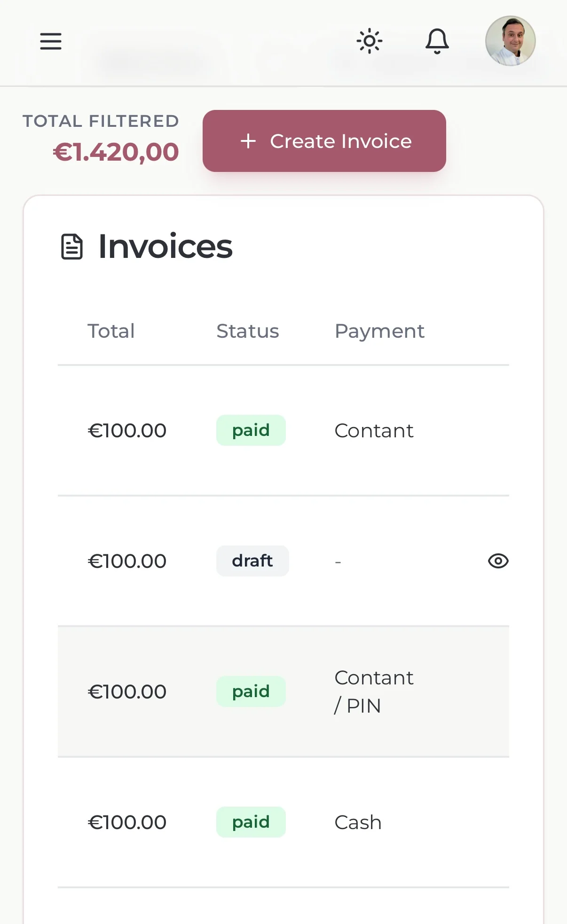
Task: Click the Invoices section heading
Action: (165, 246)
